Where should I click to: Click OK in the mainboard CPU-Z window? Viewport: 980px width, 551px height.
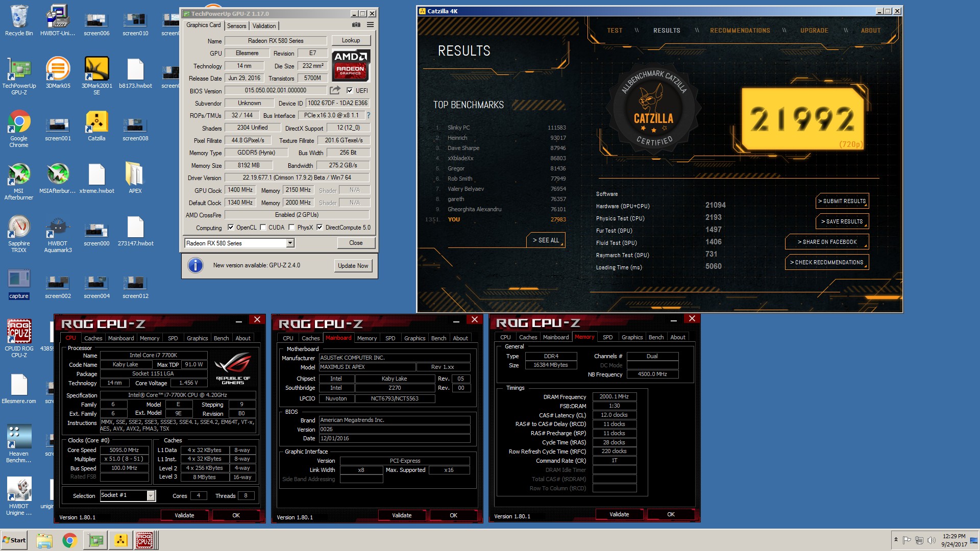coord(453,515)
